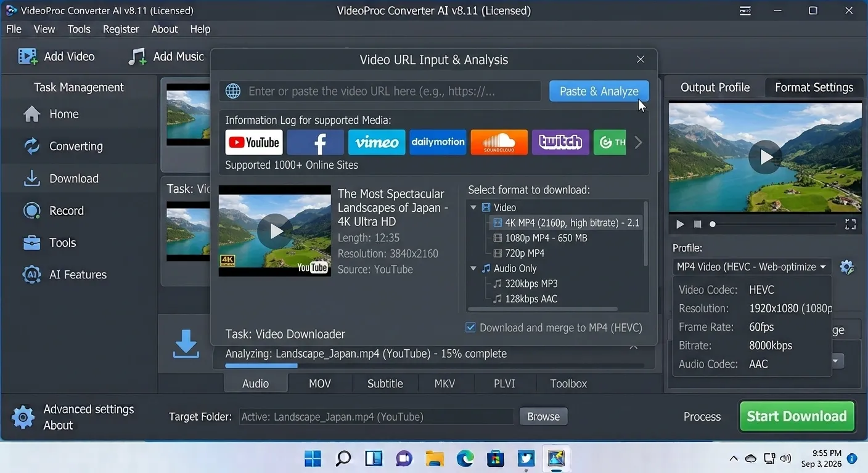The width and height of the screenshot is (868, 473).
Task: Open the Help menu
Action: (x=200, y=29)
